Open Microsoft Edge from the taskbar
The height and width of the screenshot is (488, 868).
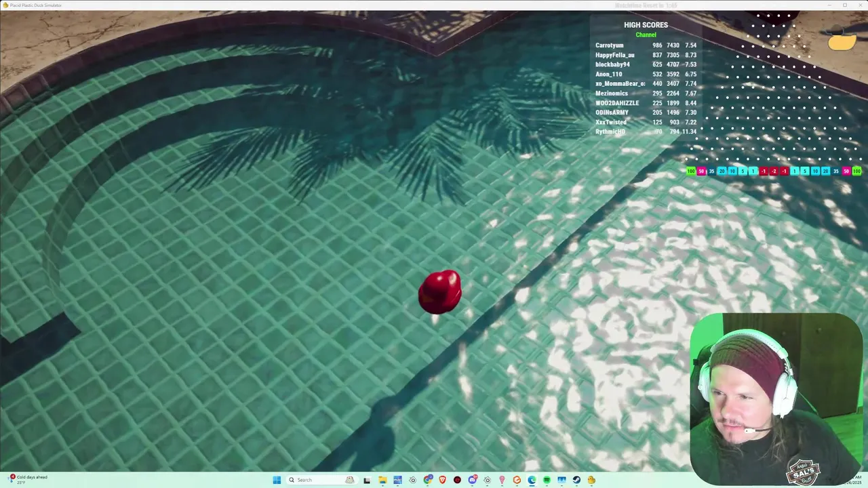(x=532, y=480)
